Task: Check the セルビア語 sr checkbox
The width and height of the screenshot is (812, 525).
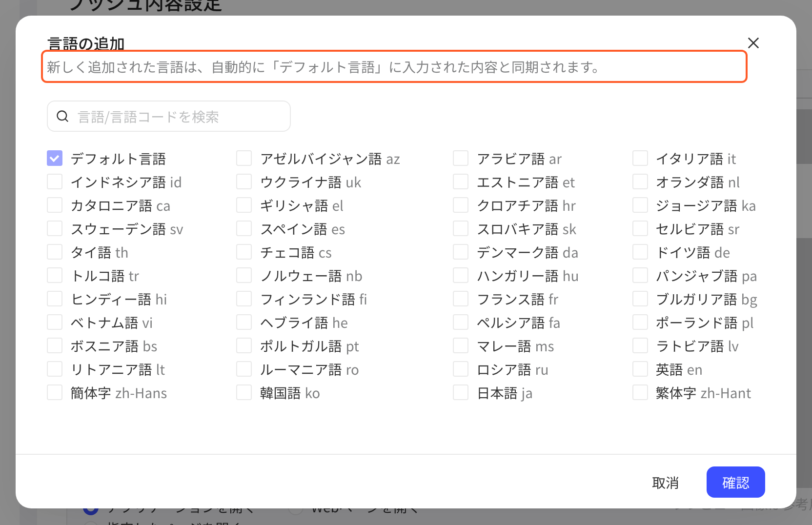Action: [640, 228]
